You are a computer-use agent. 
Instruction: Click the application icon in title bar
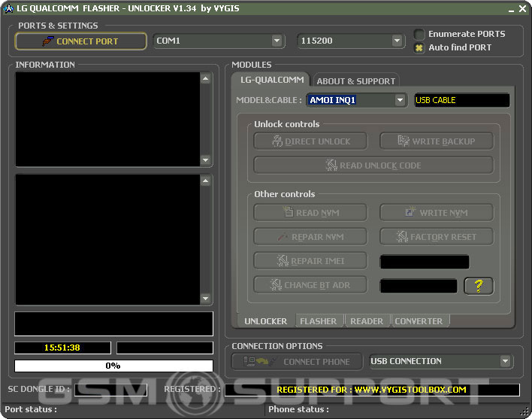(8, 8)
